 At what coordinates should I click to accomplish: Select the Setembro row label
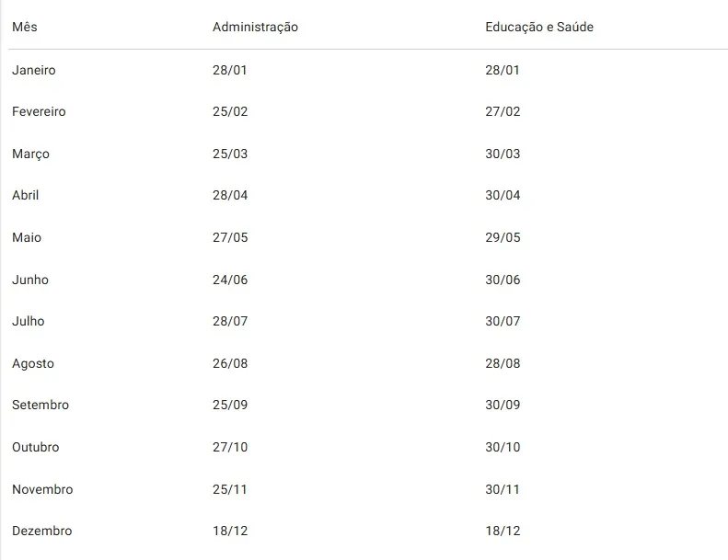pyautogui.click(x=40, y=406)
